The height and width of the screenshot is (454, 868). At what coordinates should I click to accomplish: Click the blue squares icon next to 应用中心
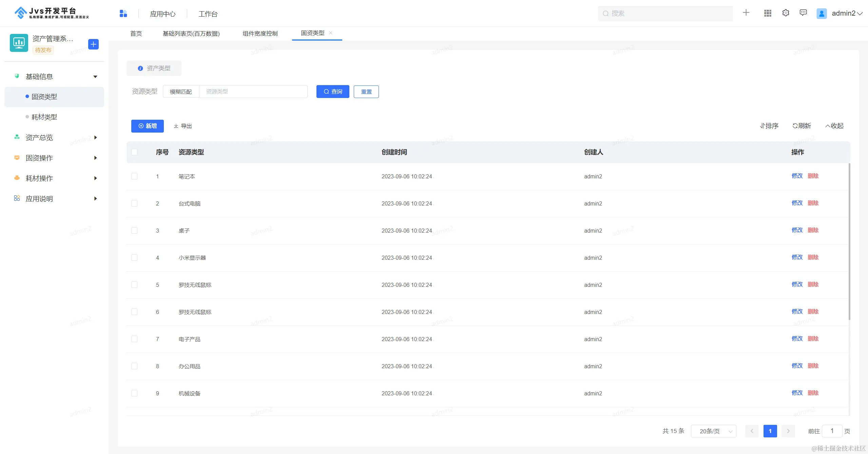(123, 14)
